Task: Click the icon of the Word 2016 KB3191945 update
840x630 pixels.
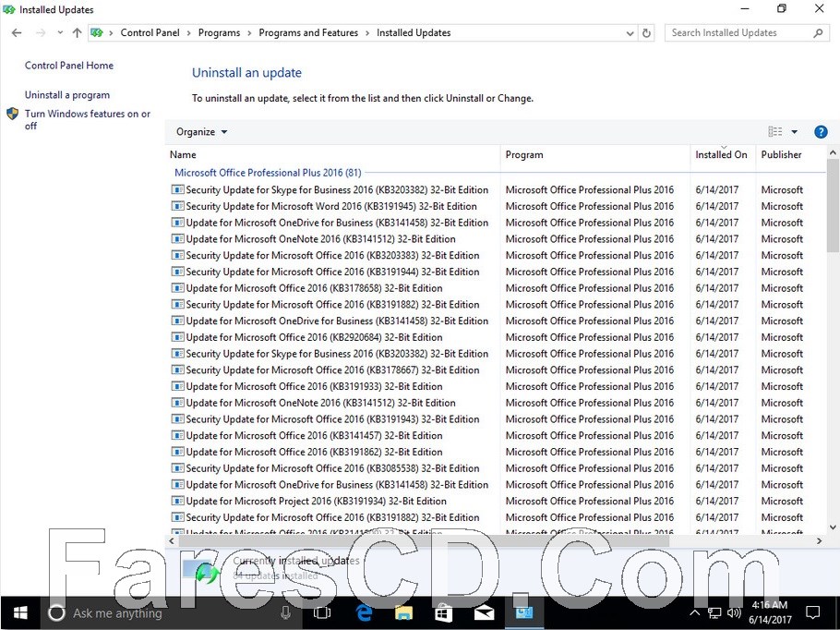Action: click(x=177, y=206)
